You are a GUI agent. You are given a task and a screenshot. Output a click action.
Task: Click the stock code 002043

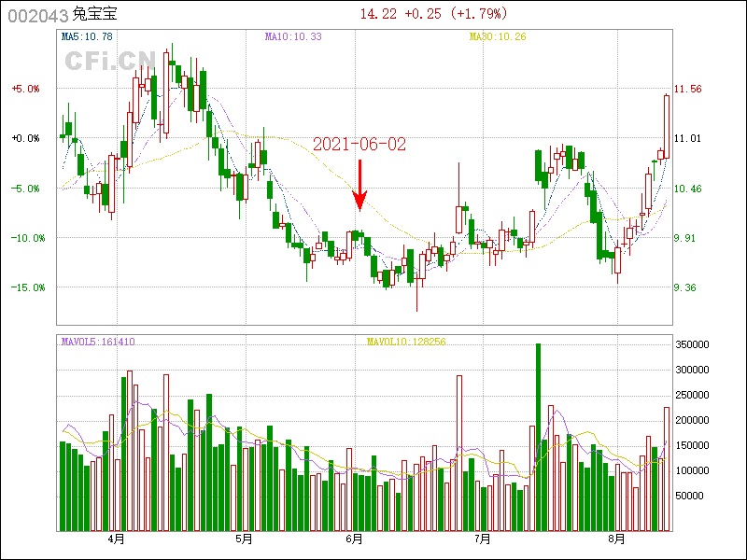pos(38,15)
